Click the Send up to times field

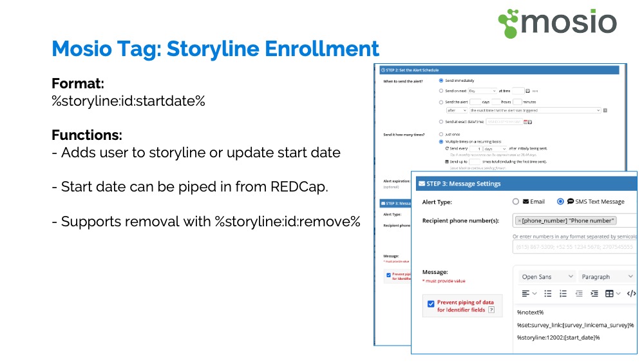(475, 162)
